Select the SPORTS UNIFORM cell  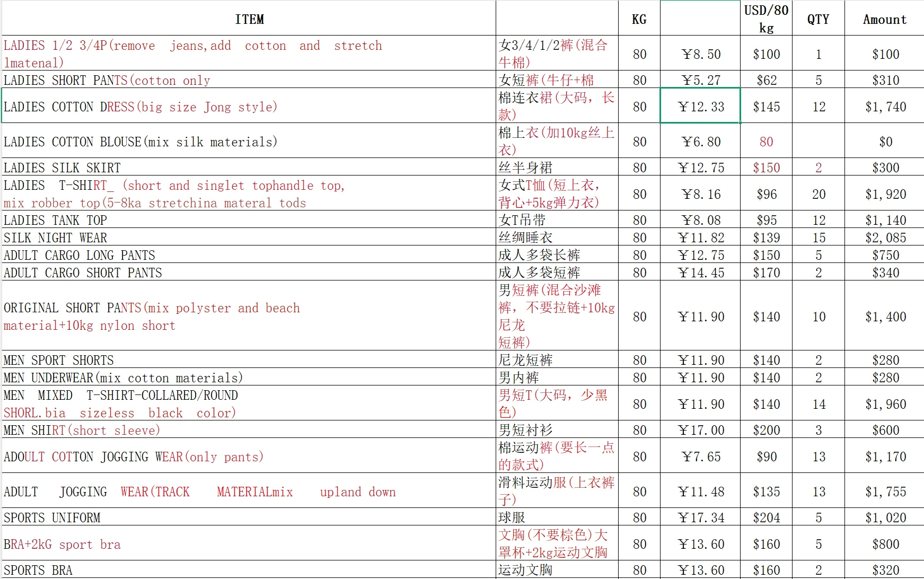tap(249, 517)
